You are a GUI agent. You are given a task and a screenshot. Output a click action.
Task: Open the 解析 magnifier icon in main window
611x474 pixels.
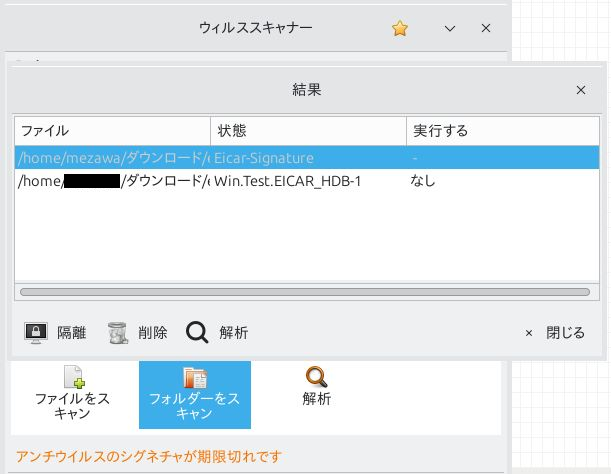(x=316, y=377)
